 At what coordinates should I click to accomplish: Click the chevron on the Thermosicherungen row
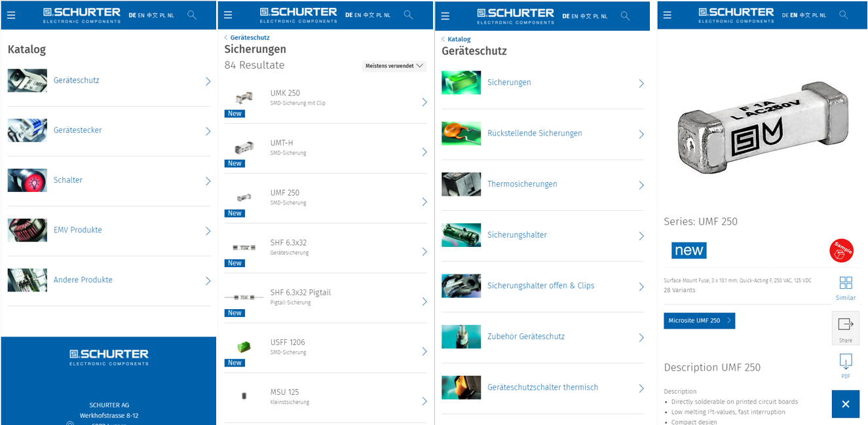[641, 185]
